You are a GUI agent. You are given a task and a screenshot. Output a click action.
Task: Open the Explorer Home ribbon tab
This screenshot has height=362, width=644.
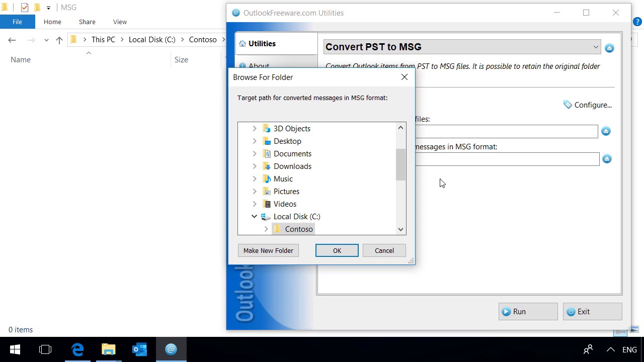(52, 22)
